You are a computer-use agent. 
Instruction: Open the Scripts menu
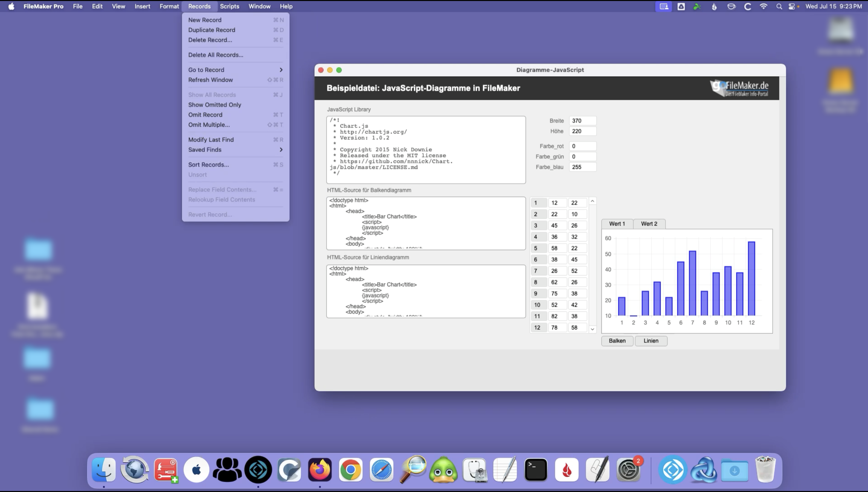pyautogui.click(x=229, y=6)
